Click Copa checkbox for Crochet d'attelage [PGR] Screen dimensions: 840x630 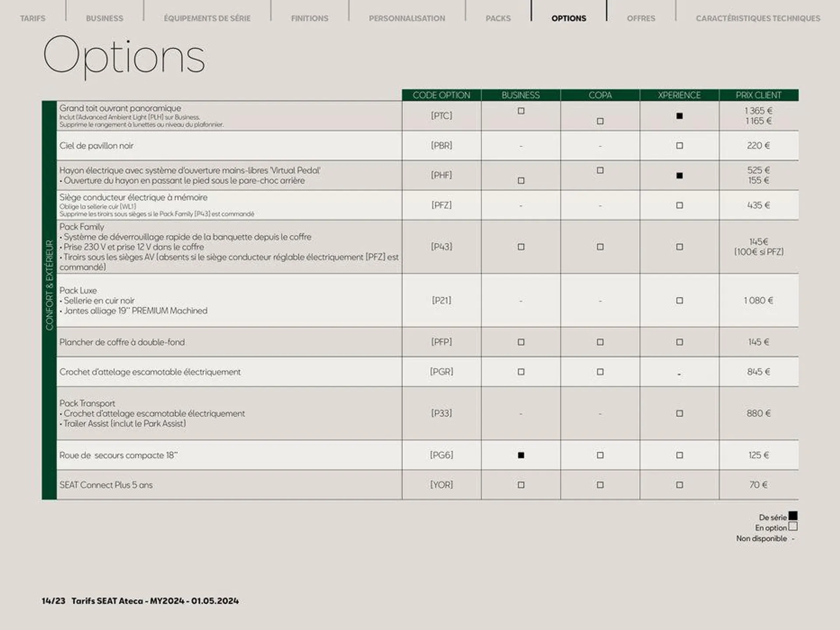tap(600, 372)
